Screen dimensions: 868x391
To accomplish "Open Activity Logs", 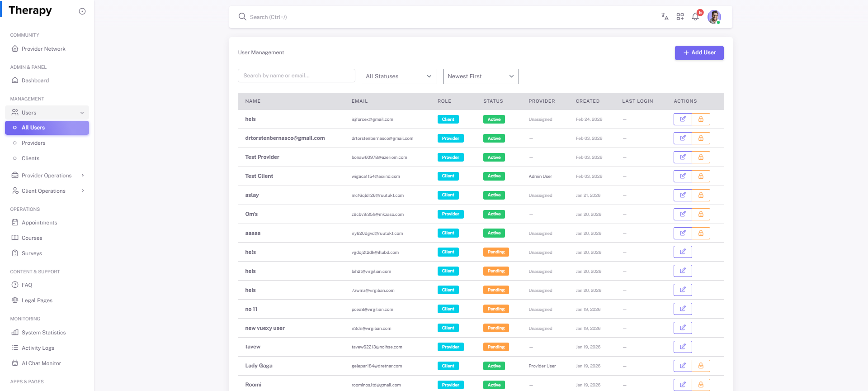I will 47,348.
